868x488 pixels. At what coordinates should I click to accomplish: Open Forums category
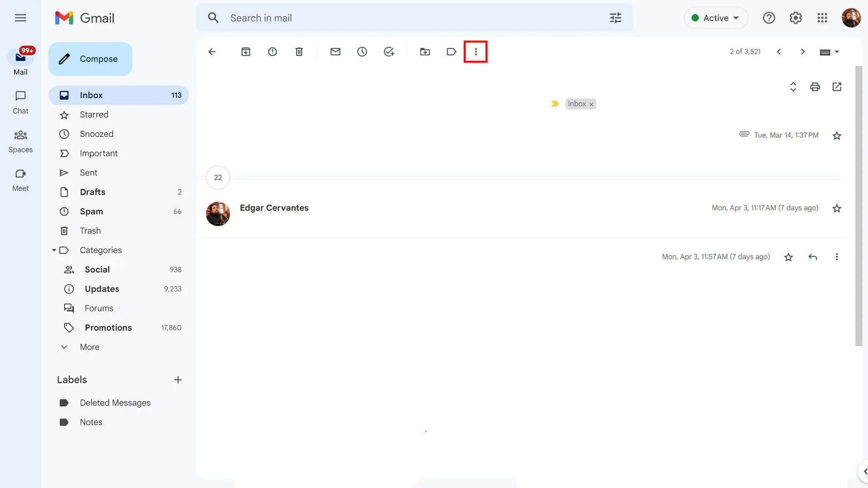pyautogui.click(x=118, y=309)
